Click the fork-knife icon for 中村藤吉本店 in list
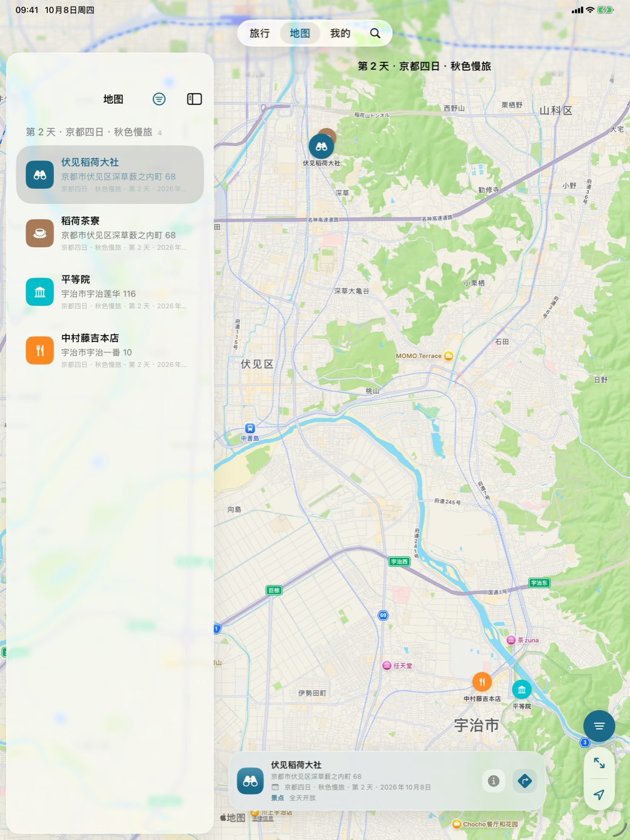 click(x=40, y=350)
